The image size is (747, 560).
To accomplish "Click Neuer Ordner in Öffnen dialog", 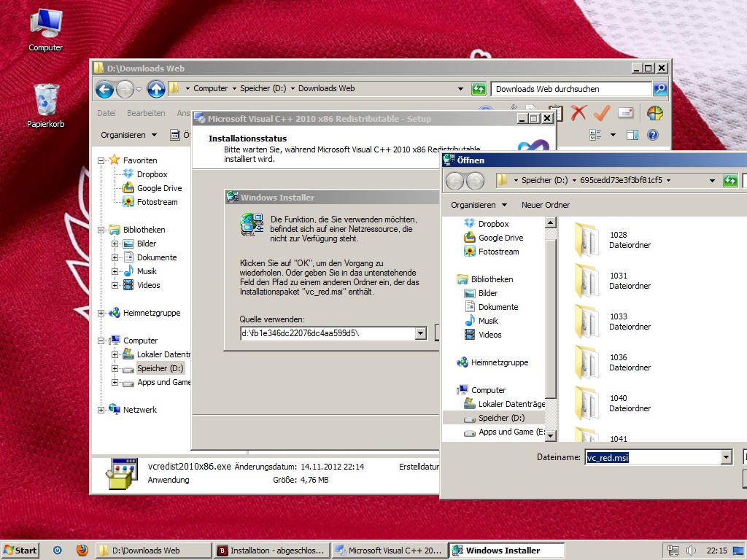I will (546, 205).
